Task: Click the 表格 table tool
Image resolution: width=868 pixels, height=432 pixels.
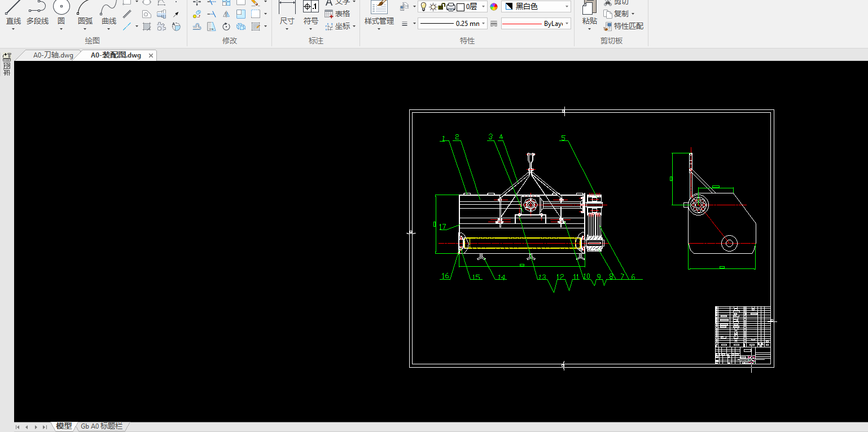Action: [337, 14]
